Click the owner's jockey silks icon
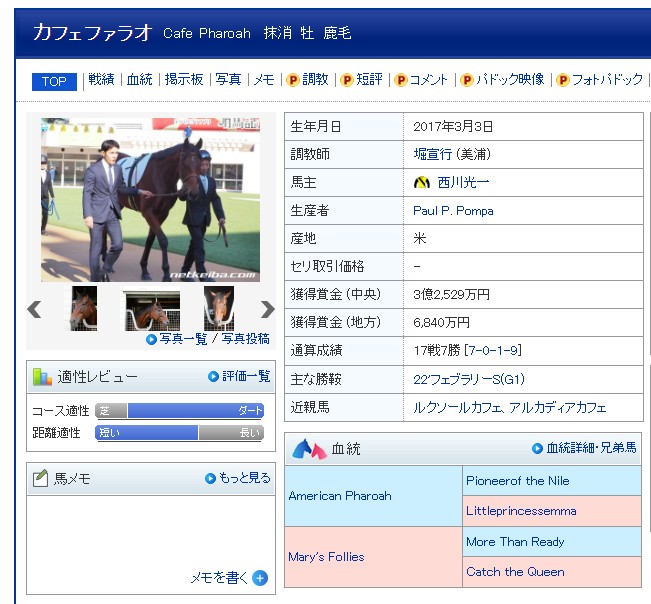 click(421, 183)
